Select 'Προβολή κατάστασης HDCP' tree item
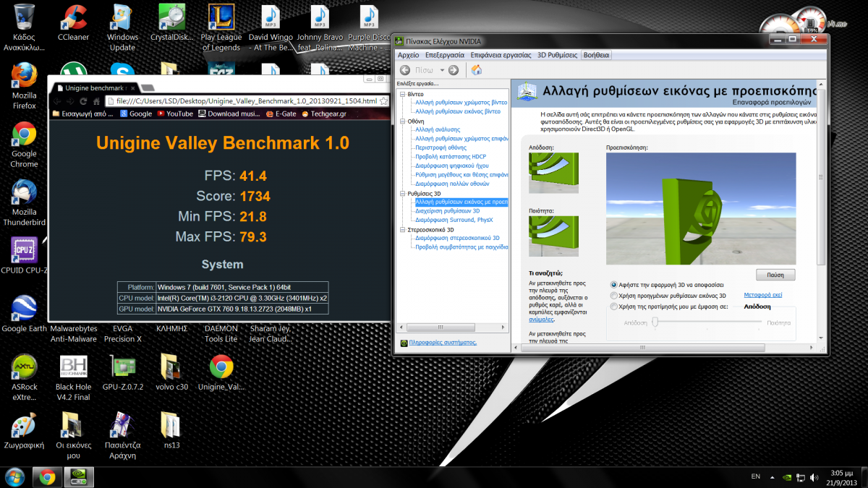 pos(451,157)
